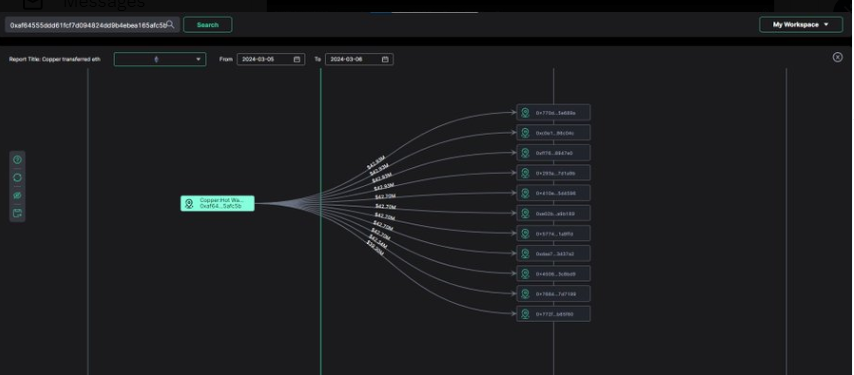
Task: Select destination node 0x7664...7d7199
Action: tap(553, 294)
